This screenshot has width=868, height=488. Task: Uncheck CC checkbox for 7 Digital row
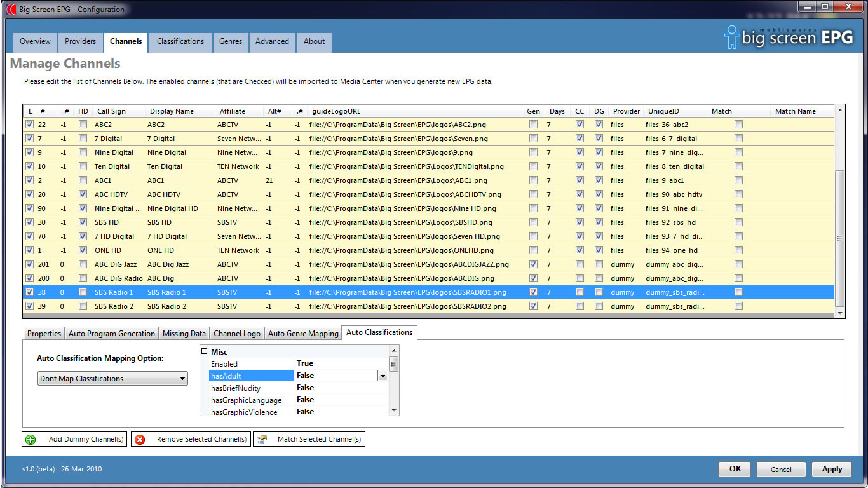click(580, 139)
